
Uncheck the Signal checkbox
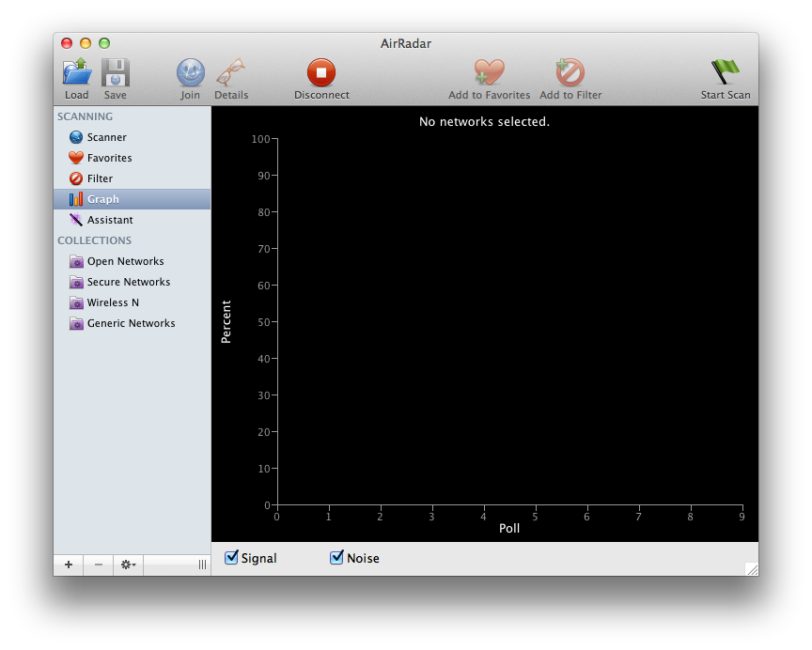pos(232,558)
